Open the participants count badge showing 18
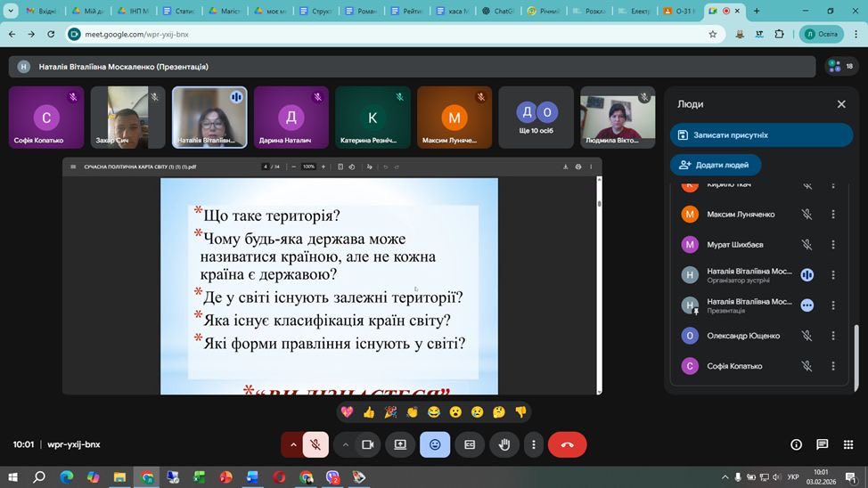Image resolution: width=868 pixels, height=488 pixels. 841,67
